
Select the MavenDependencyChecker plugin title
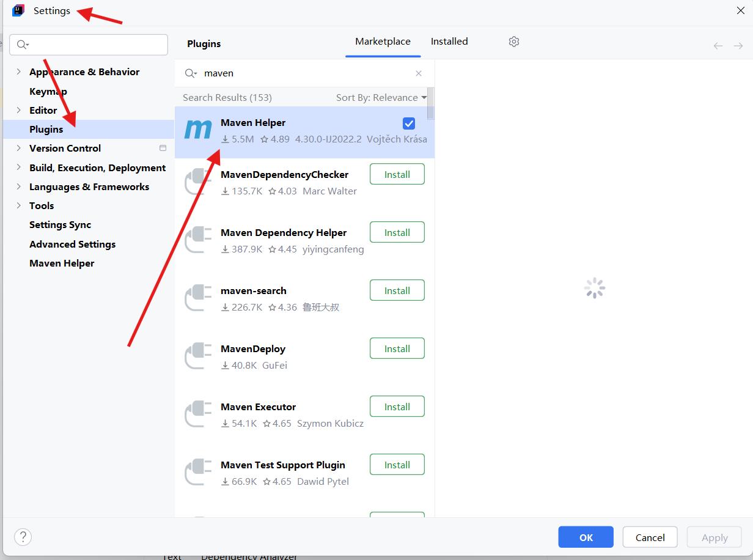[284, 174]
